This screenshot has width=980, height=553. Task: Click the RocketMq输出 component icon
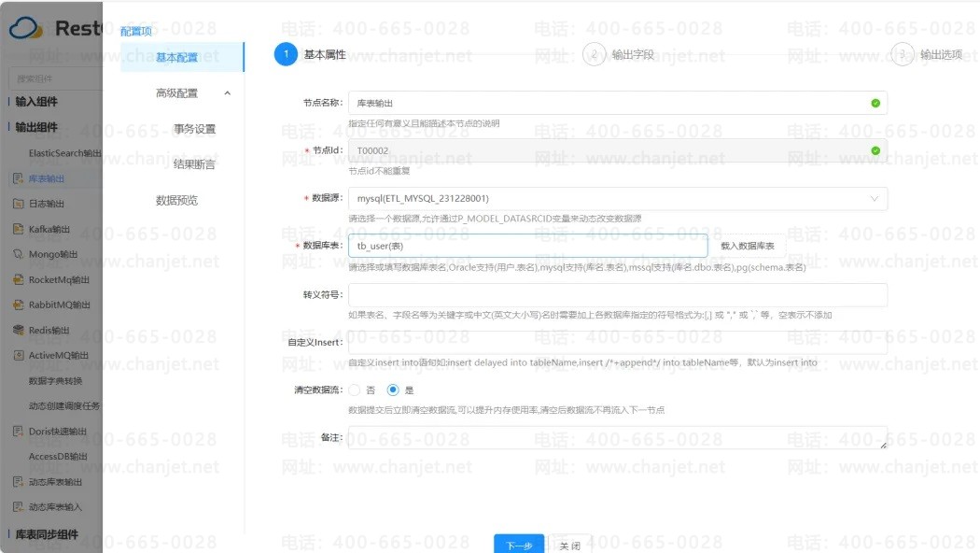coord(18,279)
